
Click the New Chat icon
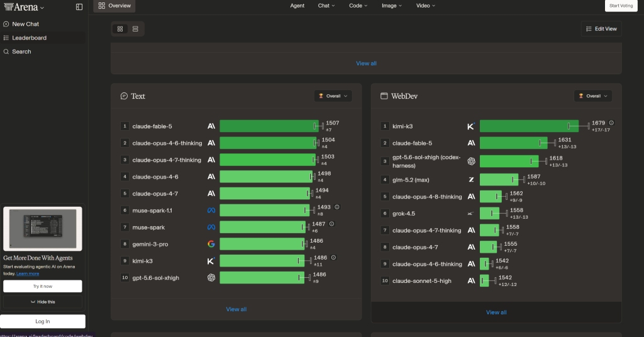[6, 25]
